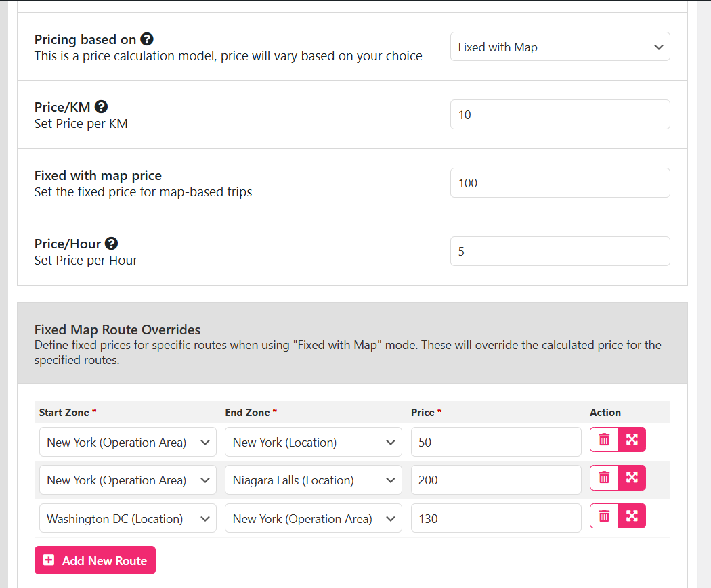Viewport: 711px width, 588px height.
Task: Delete the Washington DC route row
Action: [604, 516]
